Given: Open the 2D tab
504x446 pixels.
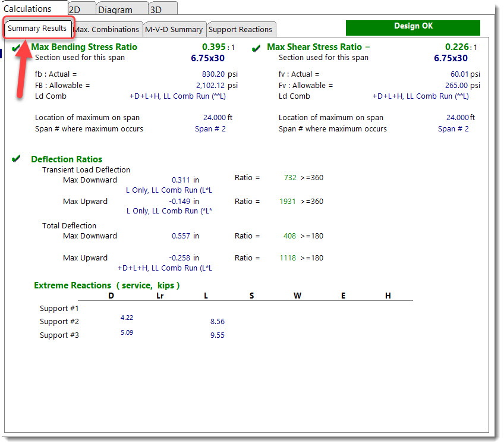Looking at the screenshot, I should coord(75,10).
